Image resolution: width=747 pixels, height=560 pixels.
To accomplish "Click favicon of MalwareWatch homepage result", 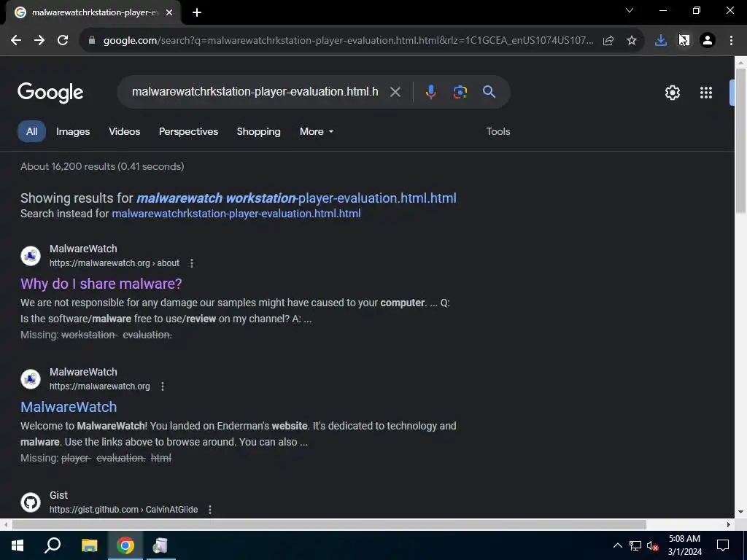I will (31, 379).
